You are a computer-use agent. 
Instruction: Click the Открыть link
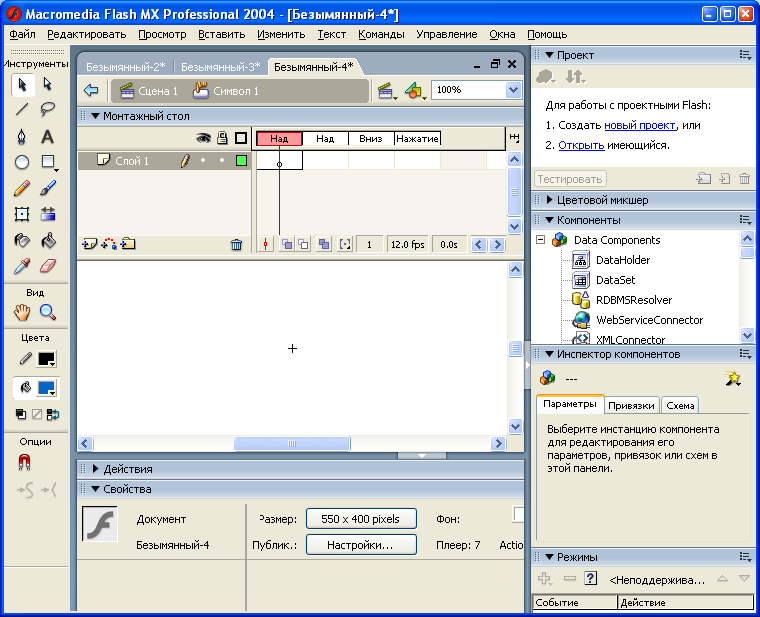[x=581, y=145]
